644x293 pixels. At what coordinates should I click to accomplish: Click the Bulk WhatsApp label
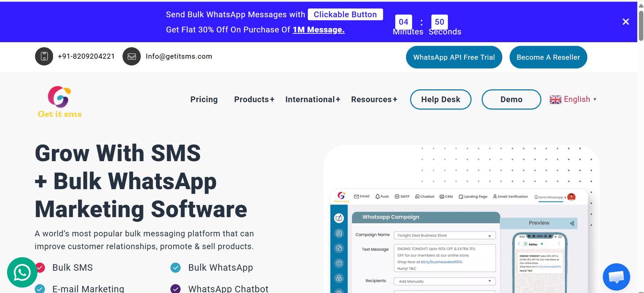221,267
